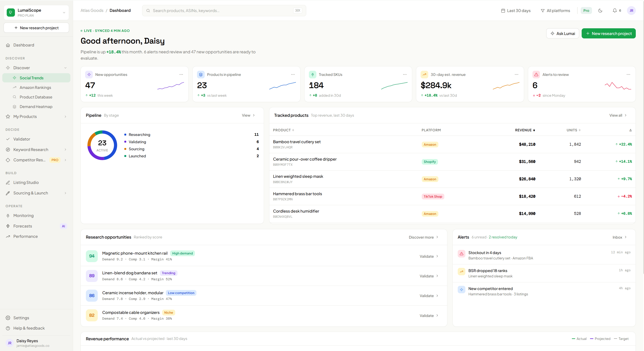The width and height of the screenshot is (644, 351).
Task: Click View link in Pipeline card
Action: pos(248,115)
